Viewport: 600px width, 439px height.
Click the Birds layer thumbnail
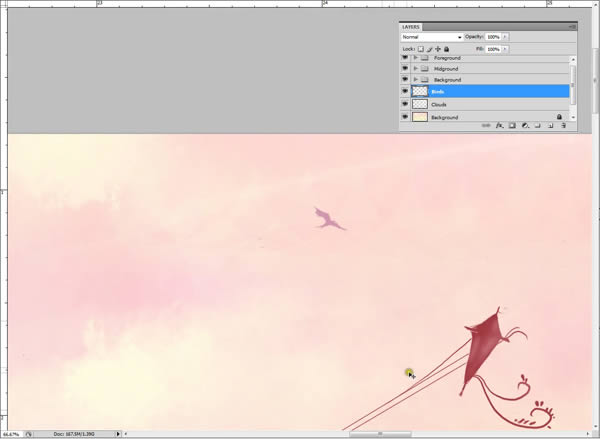(x=420, y=91)
